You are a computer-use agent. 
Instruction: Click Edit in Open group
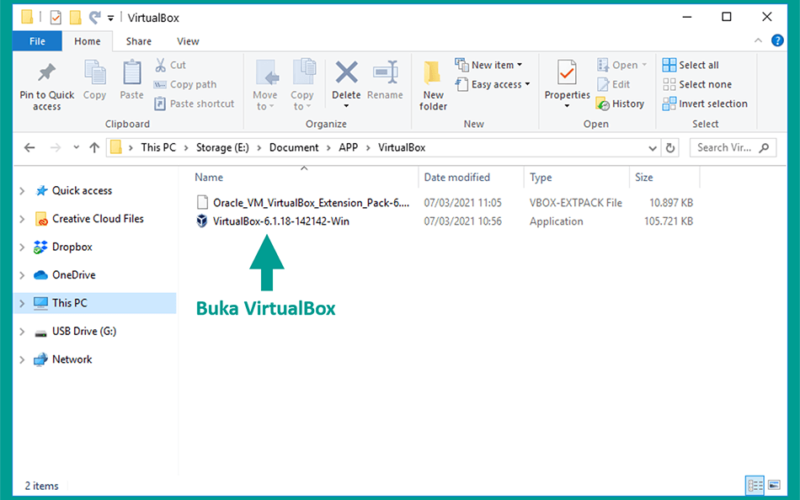(614, 84)
